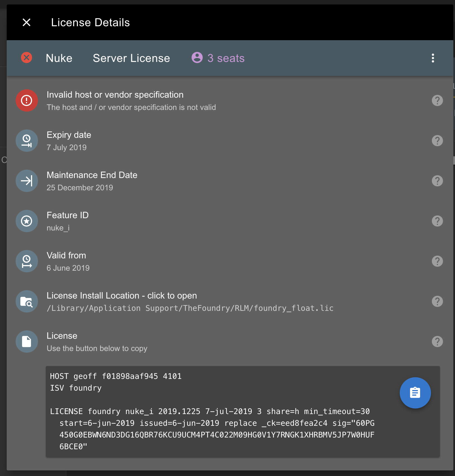Screen dimensions: 455x476
Task: Click the Feature ID label
Action: 68,215
